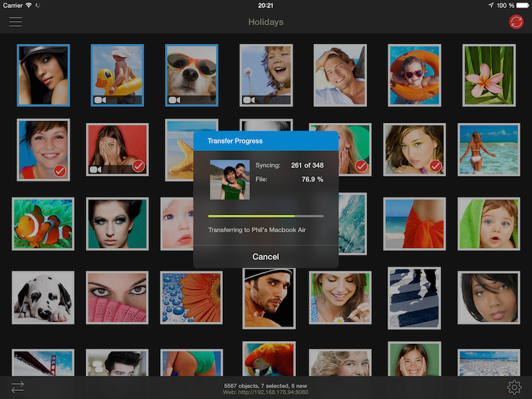The height and width of the screenshot is (399, 532).
Task: Toggle the checkmark on the red-background woman photo
Action: [138, 166]
